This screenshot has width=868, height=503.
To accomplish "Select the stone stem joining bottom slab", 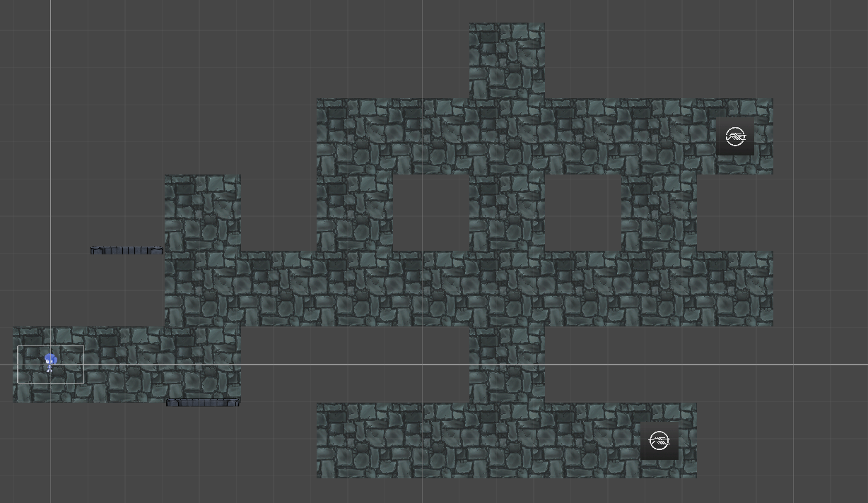I will pos(507,364).
